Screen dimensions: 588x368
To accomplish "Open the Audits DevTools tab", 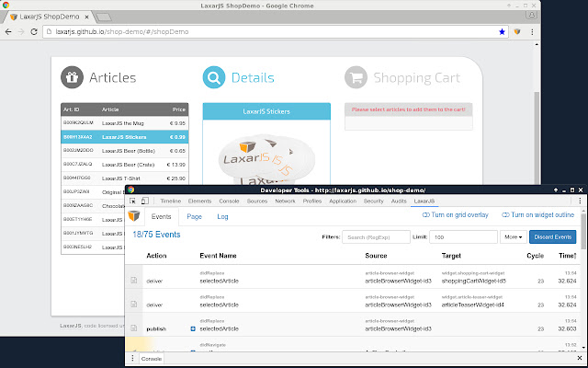I will click(399, 201).
